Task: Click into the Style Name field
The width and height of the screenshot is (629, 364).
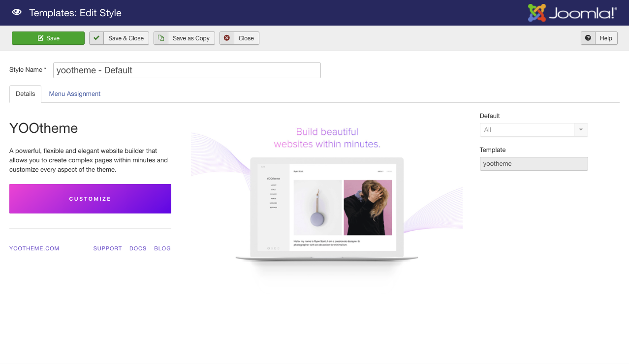Action: (x=187, y=70)
